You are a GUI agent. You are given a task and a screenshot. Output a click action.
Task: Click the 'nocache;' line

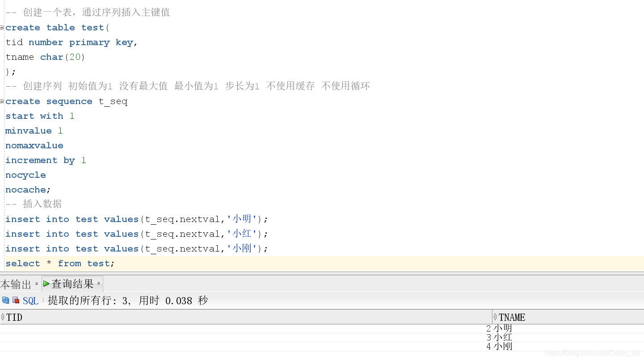pyautogui.click(x=28, y=190)
